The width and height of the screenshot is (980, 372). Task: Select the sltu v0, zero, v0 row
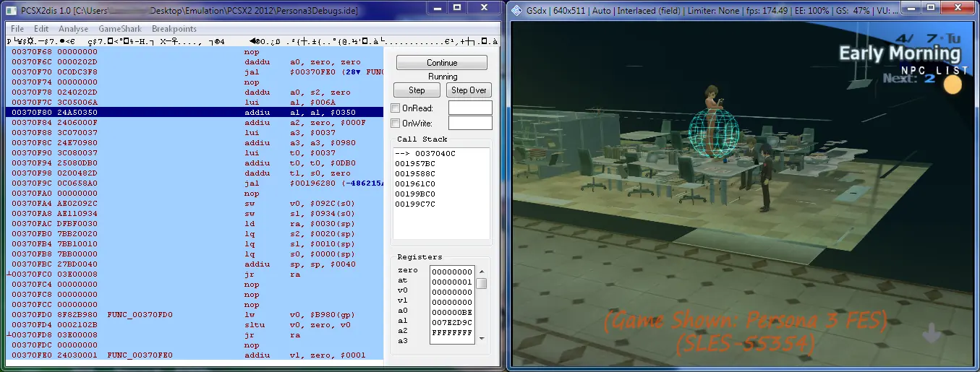coord(195,325)
